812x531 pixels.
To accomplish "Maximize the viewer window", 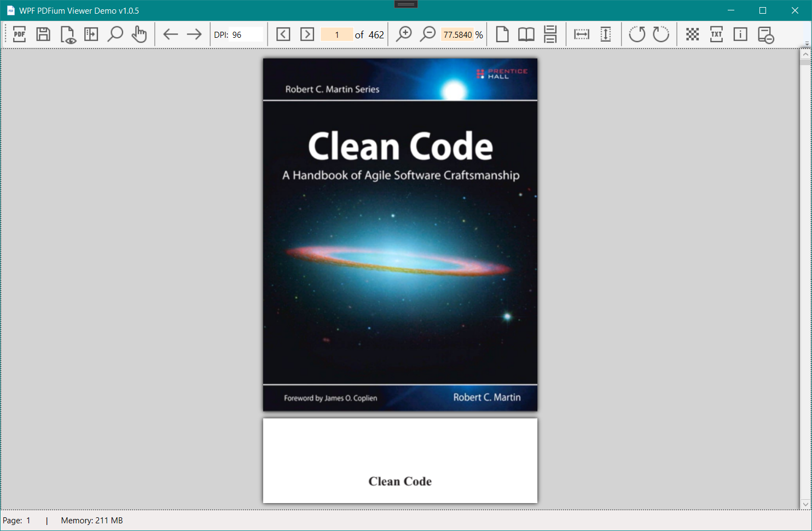I will point(763,10).
